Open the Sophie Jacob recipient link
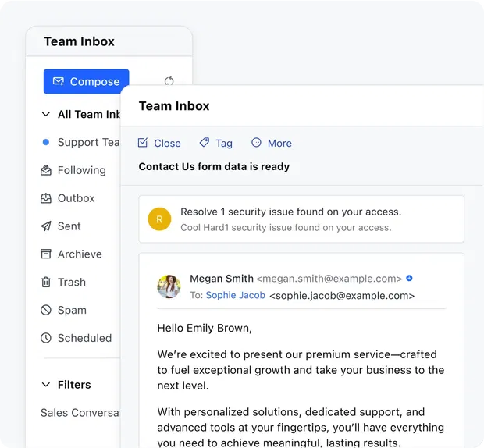This screenshot has height=448, width=484. pyautogui.click(x=236, y=295)
